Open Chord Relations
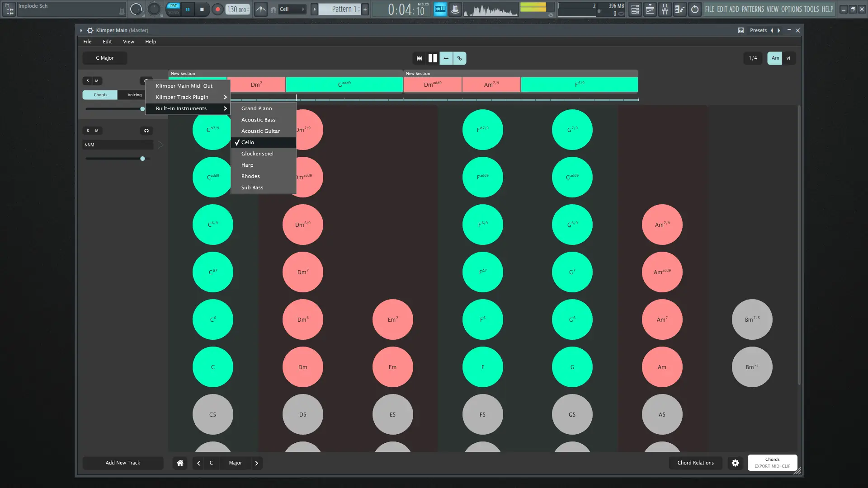Image resolution: width=868 pixels, height=488 pixels. click(695, 463)
